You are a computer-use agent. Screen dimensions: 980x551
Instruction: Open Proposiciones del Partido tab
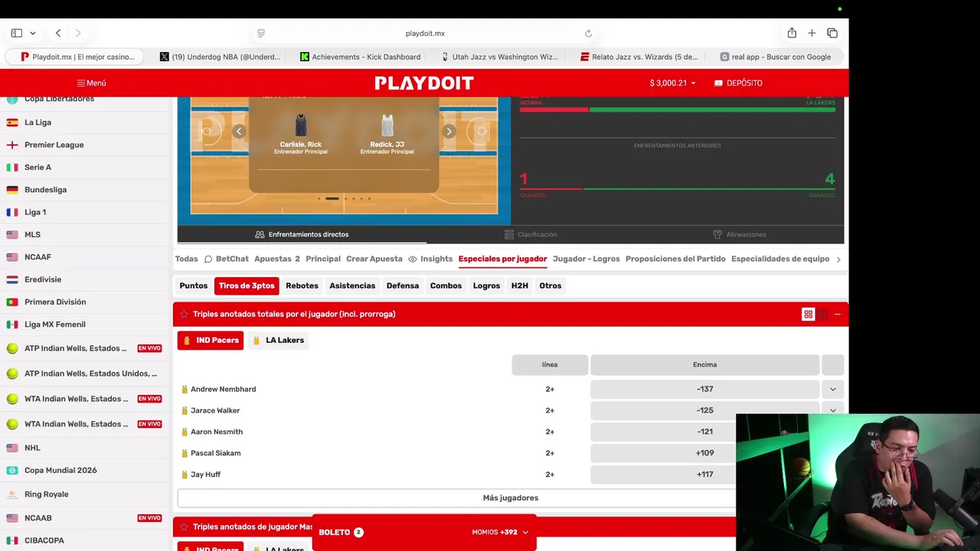tap(675, 259)
